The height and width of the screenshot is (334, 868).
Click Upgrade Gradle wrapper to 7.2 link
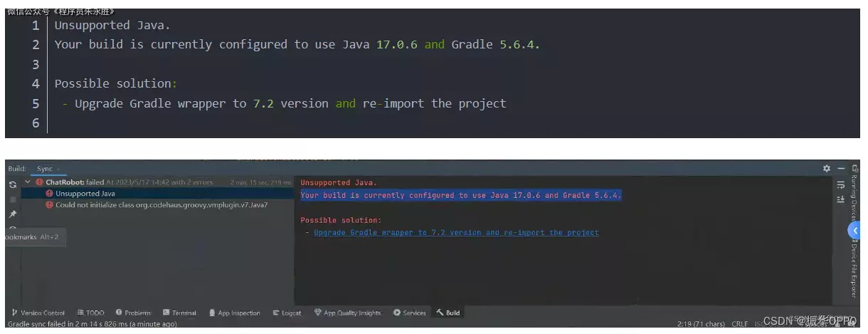point(456,233)
